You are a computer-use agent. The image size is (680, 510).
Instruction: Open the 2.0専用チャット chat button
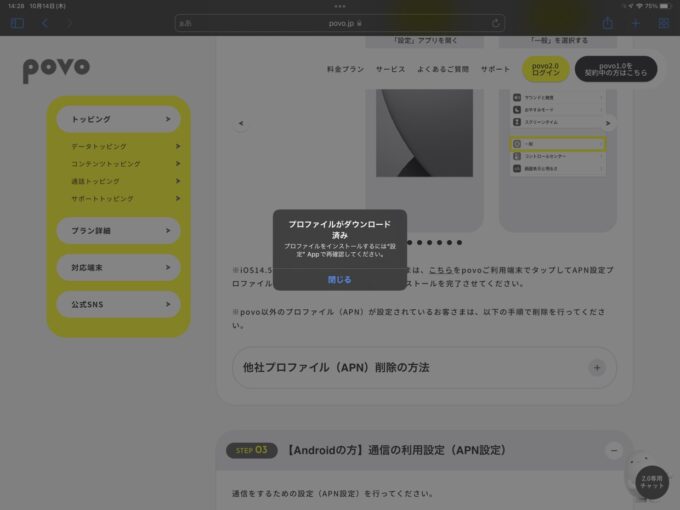[651, 482]
